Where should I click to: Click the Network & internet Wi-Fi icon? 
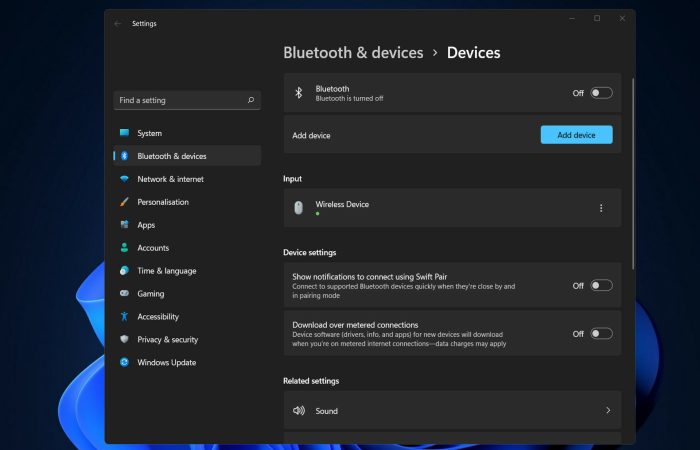[x=125, y=179]
